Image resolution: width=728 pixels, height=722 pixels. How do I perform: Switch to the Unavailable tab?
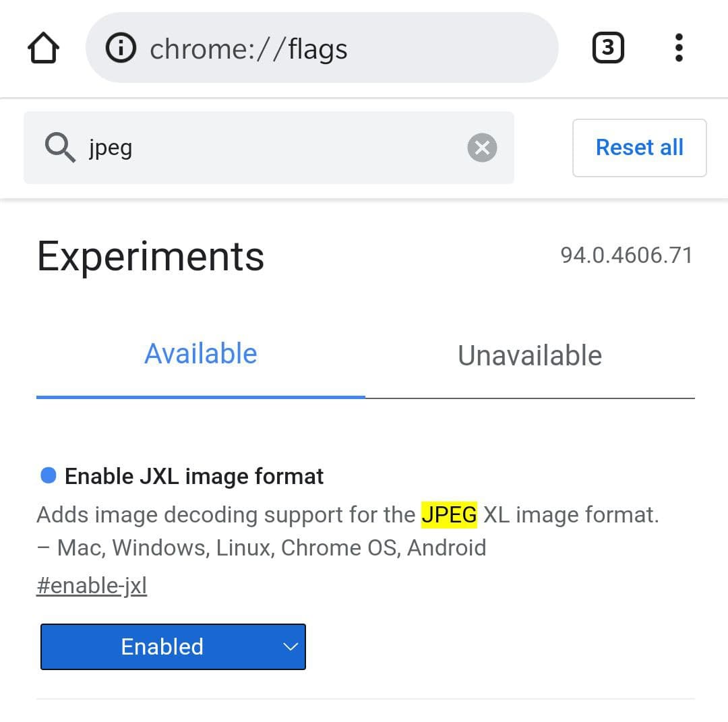tap(530, 355)
